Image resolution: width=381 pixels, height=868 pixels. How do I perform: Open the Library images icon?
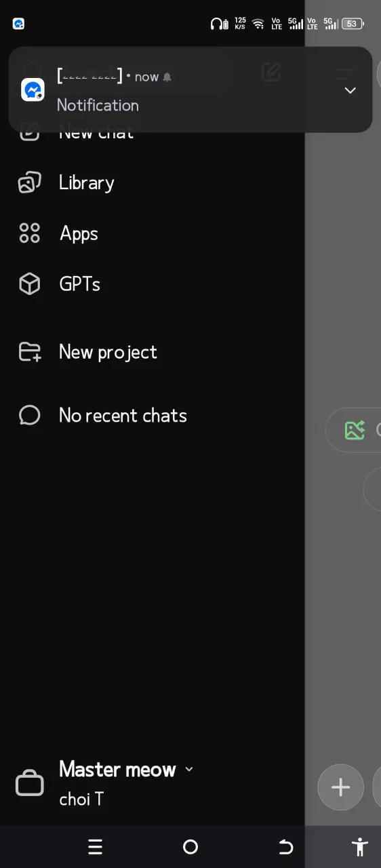(29, 182)
